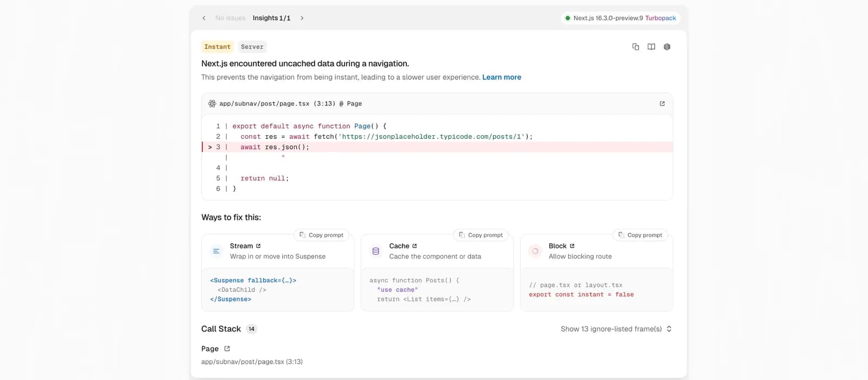Screen dimensions: 868x380
Task: Click the file path app/subnav/post/page.tsx (3:13) @ Page
Action: coord(291,104)
